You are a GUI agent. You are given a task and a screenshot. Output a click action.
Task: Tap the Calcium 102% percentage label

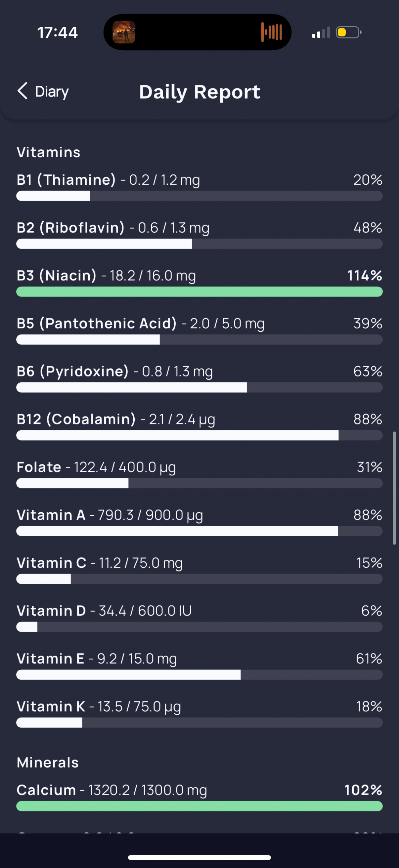pyautogui.click(x=363, y=790)
